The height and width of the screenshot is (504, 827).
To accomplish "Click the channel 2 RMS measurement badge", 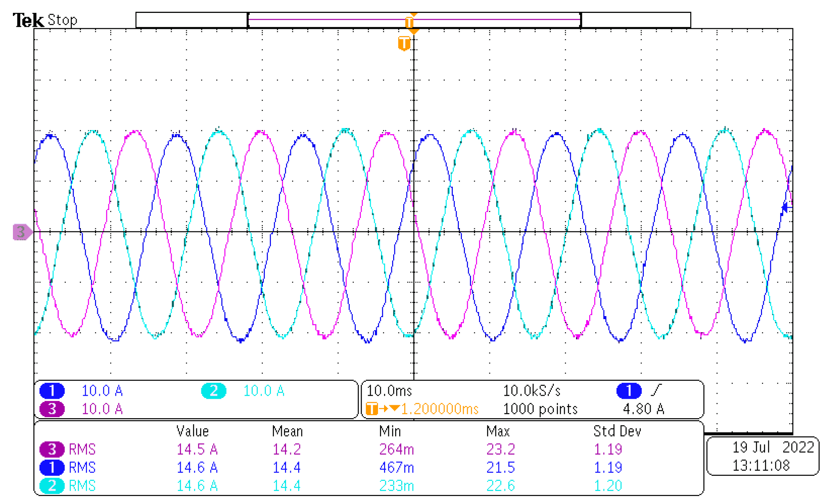I will pos(52,486).
